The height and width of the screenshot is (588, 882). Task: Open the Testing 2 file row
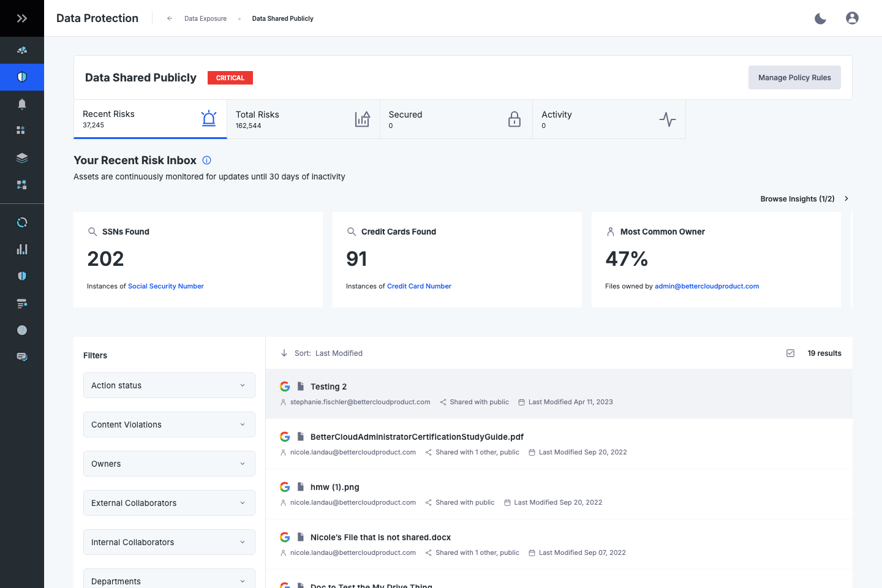(x=559, y=394)
